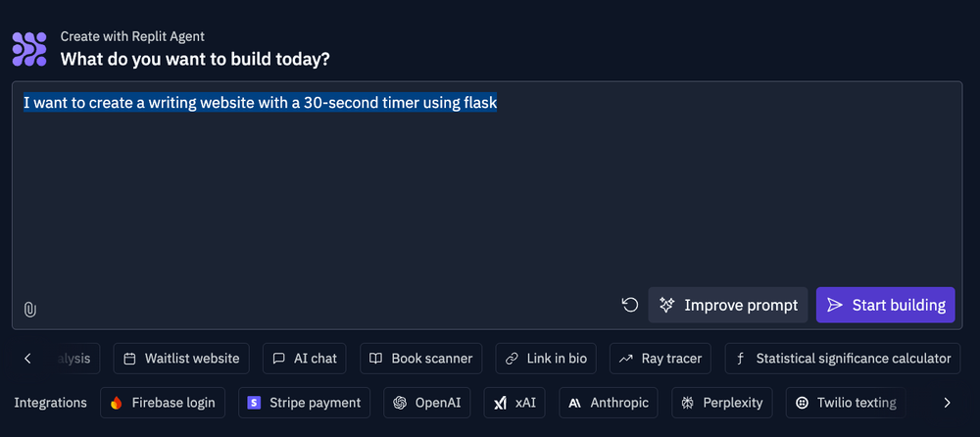Click the undo prompt arrow icon
This screenshot has height=437, width=980.
630,305
